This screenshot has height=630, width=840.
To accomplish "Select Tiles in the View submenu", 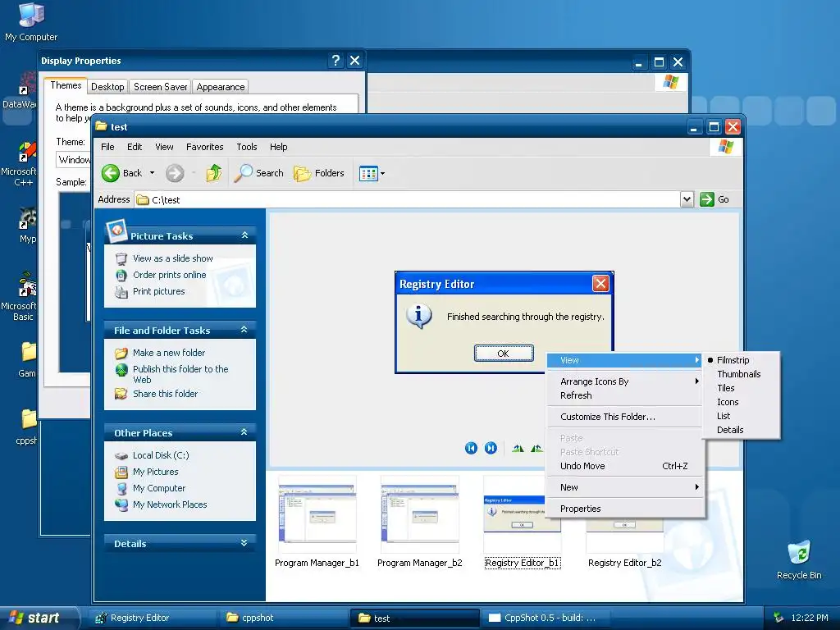I will click(x=726, y=388).
